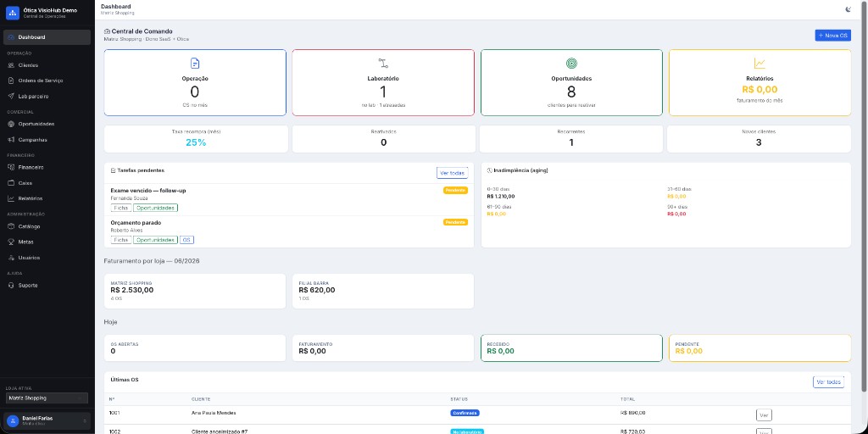Click the Relatórios chart icon in sidebar
The width and height of the screenshot is (868, 434).
11,198
